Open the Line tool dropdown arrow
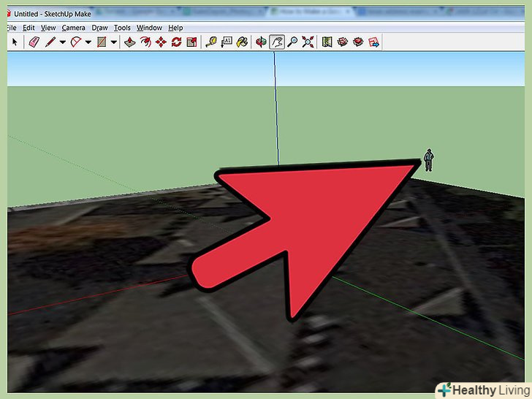 (63, 42)
